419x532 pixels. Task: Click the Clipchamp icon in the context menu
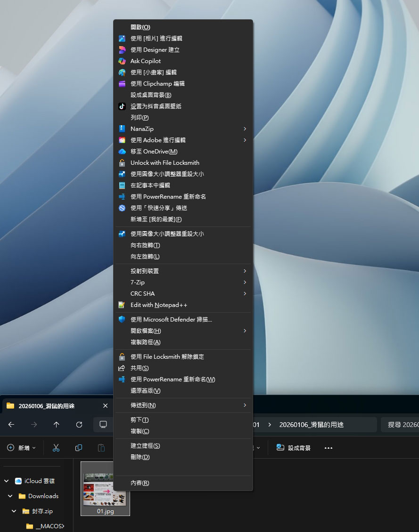pos(123,83)
